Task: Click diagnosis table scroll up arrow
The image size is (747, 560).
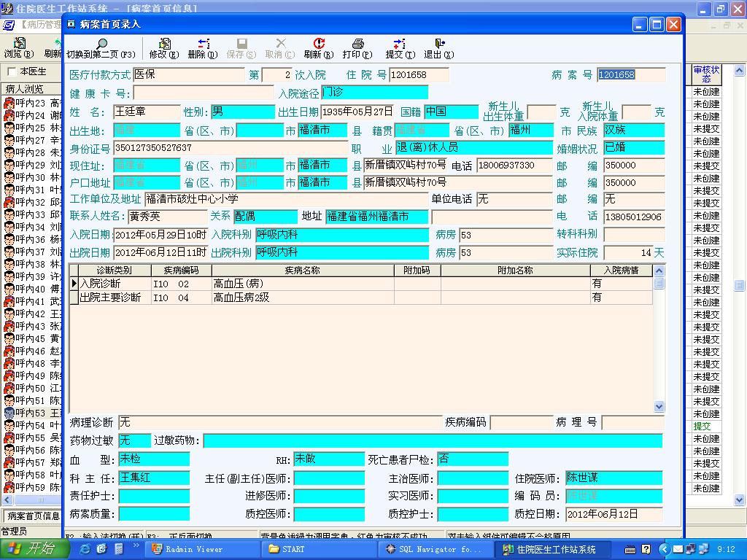Action: click(659, 271)
